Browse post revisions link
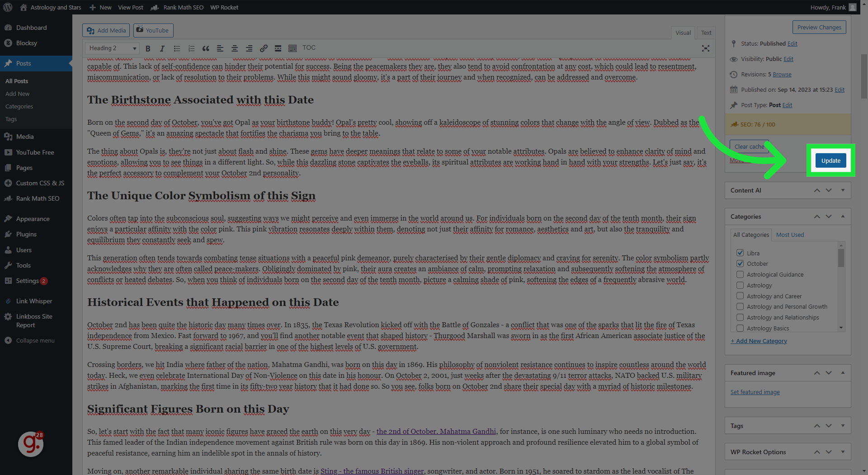The height and width of the screenshot is (475, 868). click(x=782, y=74)
